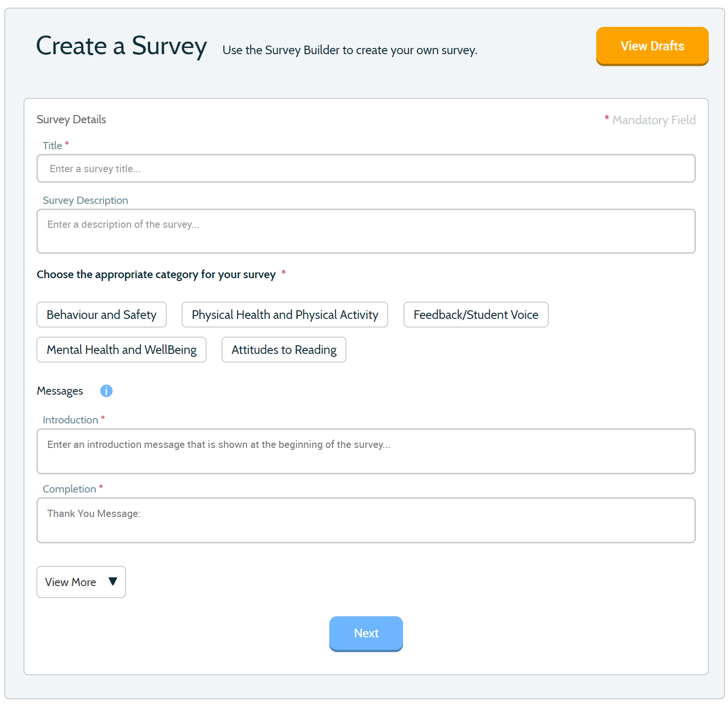Pick the Mental Health and WellBeing category
Viewport: 728px width, 704px height.
coord(122,350)
